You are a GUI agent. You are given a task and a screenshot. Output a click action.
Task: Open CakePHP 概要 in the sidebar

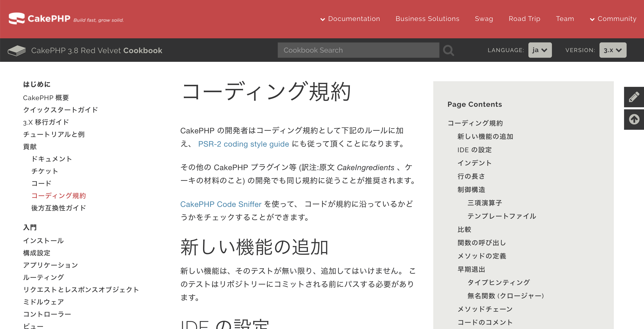point(46,98)
